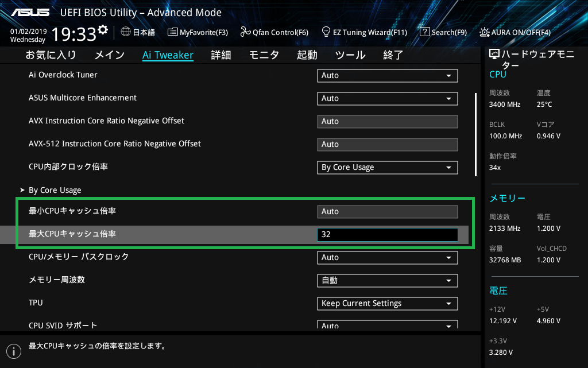This screenshot has height=368, width=588.
Task: Click the memory frequency value 2133 MHz
Action: point(505,228)
